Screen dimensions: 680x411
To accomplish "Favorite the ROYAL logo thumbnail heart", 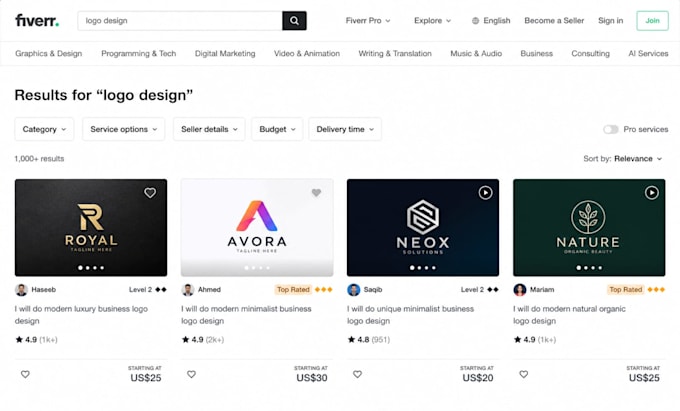I will (150, 192).
